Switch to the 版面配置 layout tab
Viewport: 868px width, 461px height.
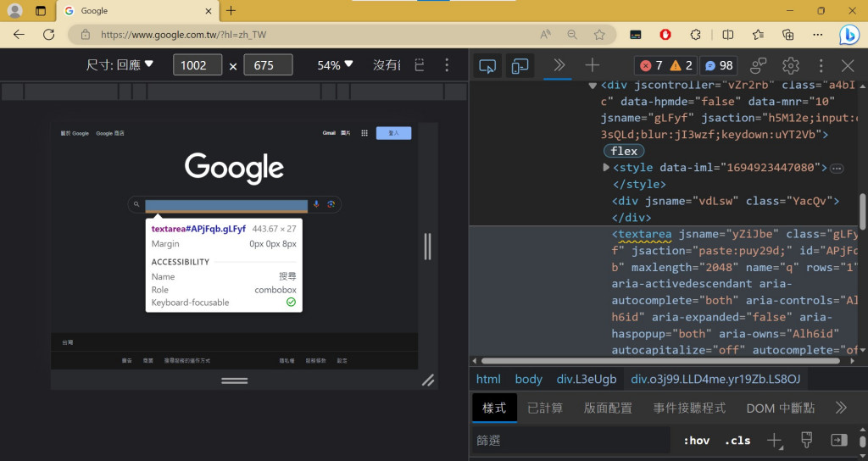(x=608, y=408)
